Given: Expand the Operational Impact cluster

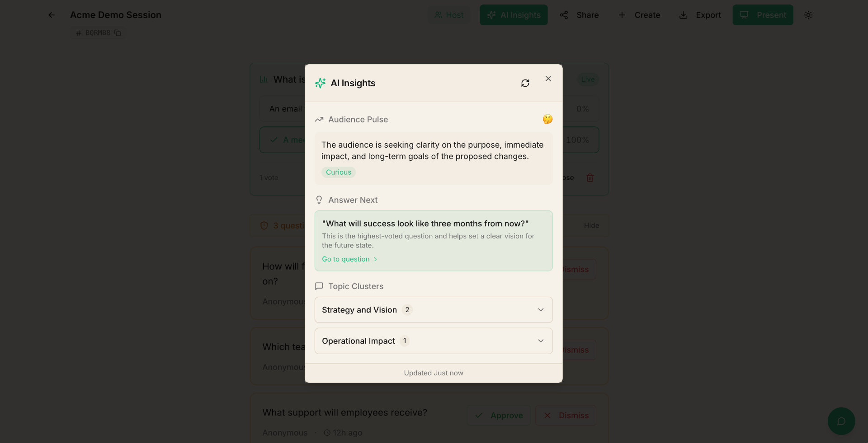Looking at the screenshot, I should (433, 341).
